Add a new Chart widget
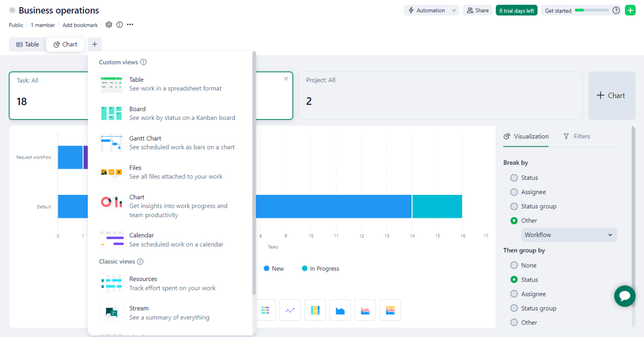This screenshot has width=644, height=337. point(611,95)
